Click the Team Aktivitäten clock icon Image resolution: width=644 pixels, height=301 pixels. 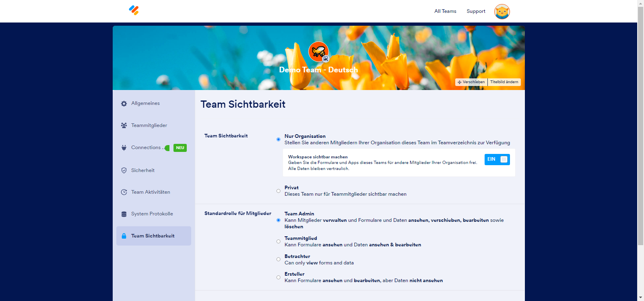[124, 192]
